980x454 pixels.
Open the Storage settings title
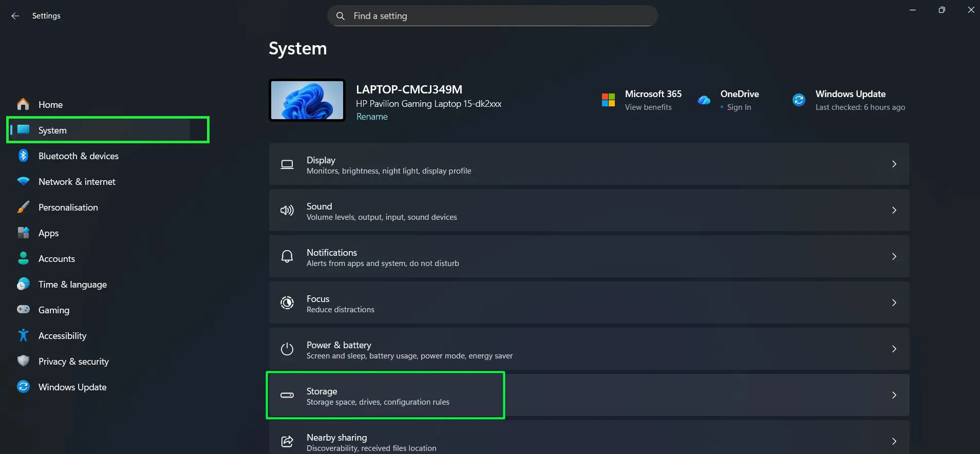pyautogui.click(x=322, y=391)
